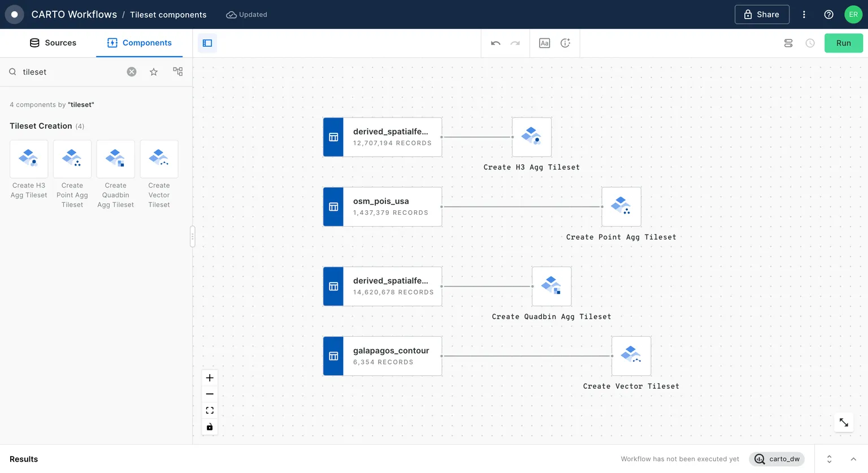
Task: Open the workflow execution history clock icon
Action: click(810, 42)
